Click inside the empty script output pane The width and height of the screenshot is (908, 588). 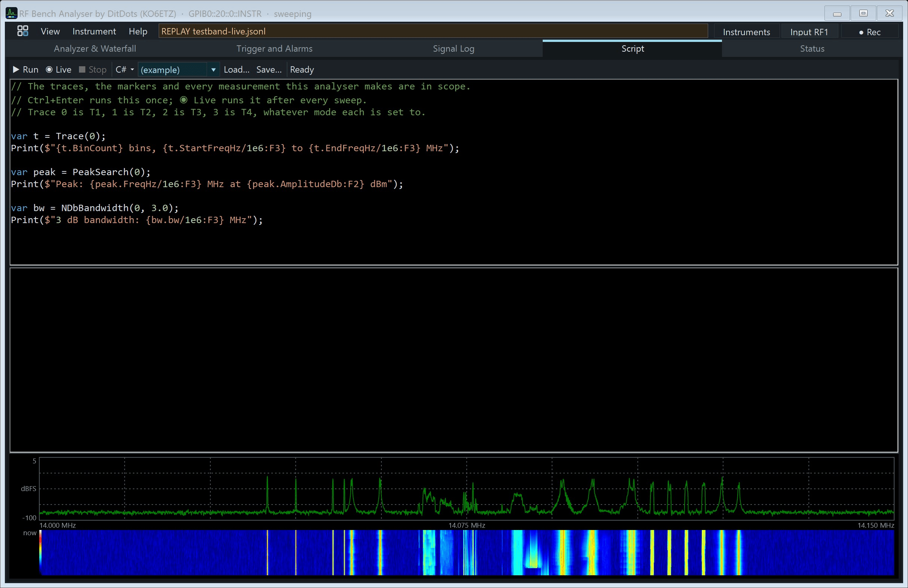[x=454, y=360]
